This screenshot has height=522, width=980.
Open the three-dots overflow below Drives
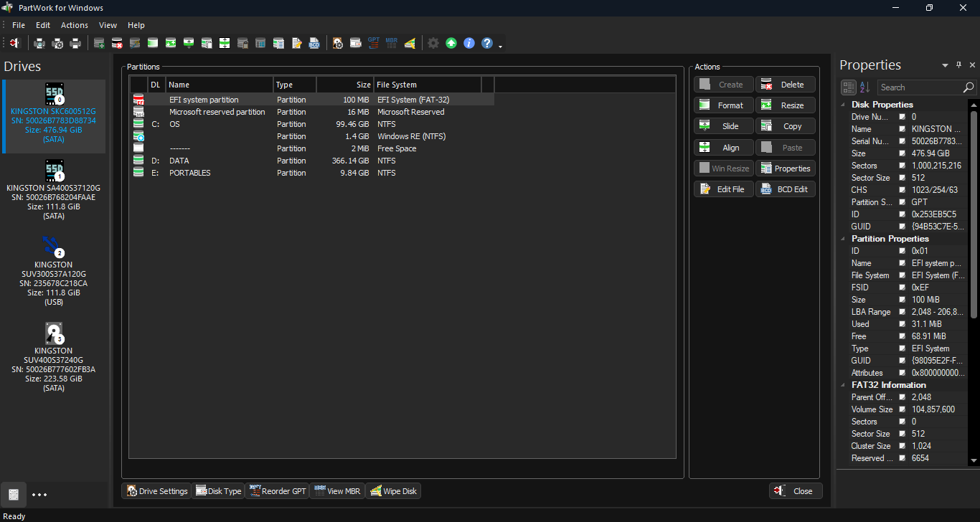click(39, 494)
